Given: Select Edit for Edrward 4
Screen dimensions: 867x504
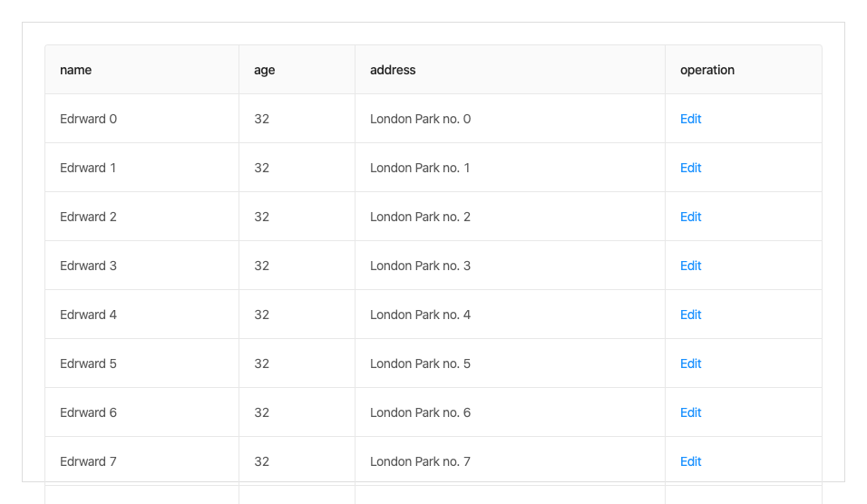Looking at the screenshot, I should (690, 315).
